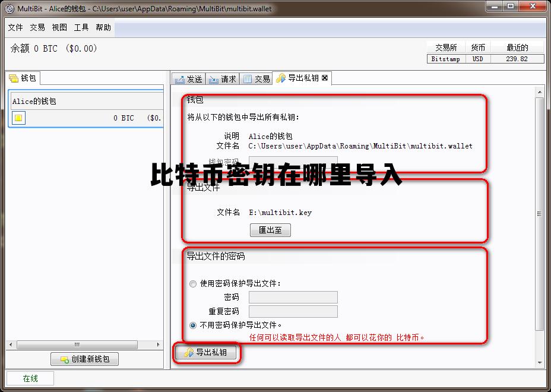This screenshot has height=392, width=551.
Task: Open the 视图 menu
Action: click(x=58, y=27)
